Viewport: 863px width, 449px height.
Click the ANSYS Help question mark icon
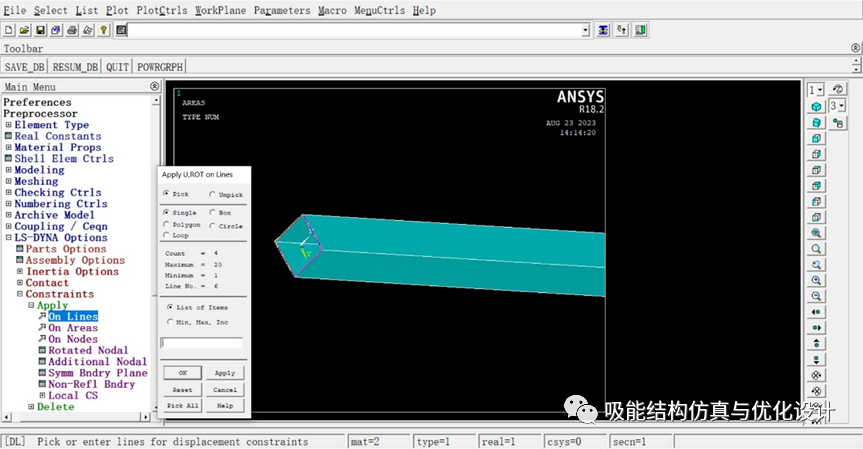[103, 30]
